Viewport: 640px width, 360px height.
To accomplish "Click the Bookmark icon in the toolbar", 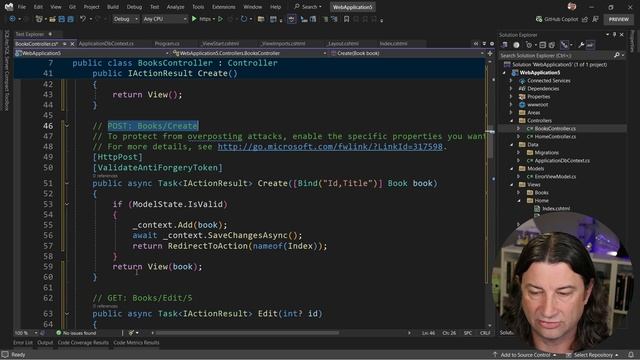I will (346, 19).
